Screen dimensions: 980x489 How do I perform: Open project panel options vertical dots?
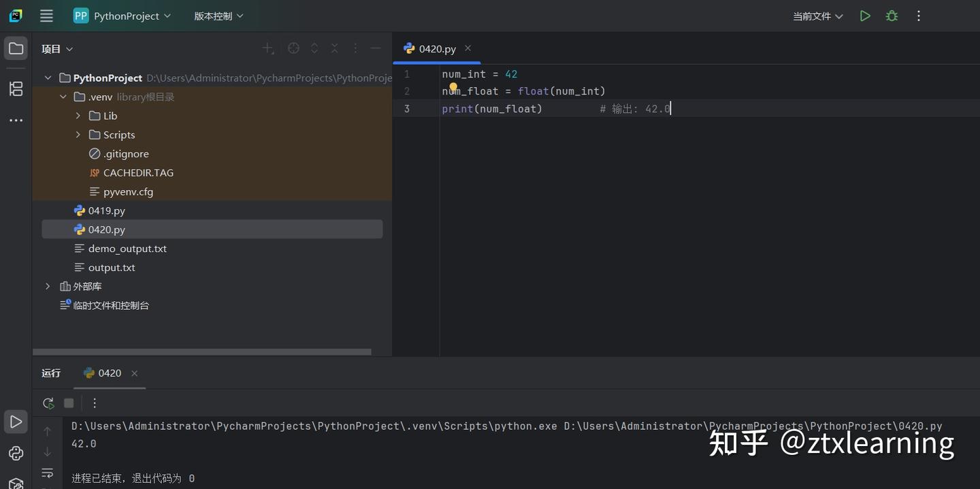(355, 48)
